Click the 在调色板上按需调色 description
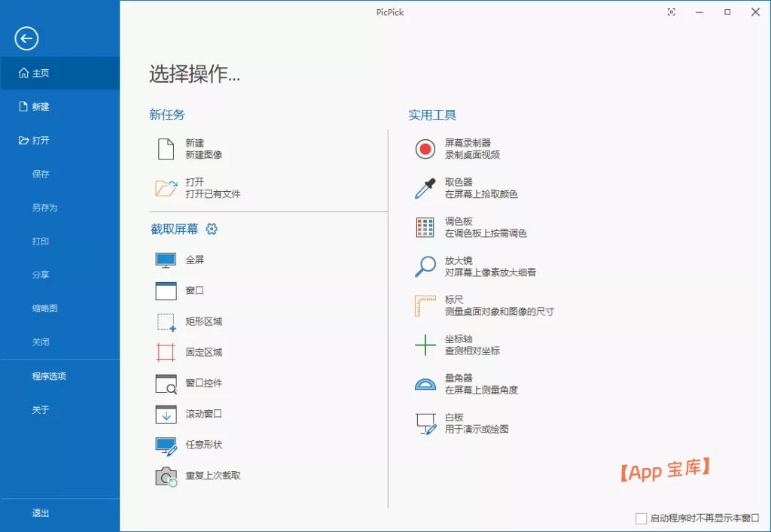This screenshot has height=532, width=771. point(486,233)
